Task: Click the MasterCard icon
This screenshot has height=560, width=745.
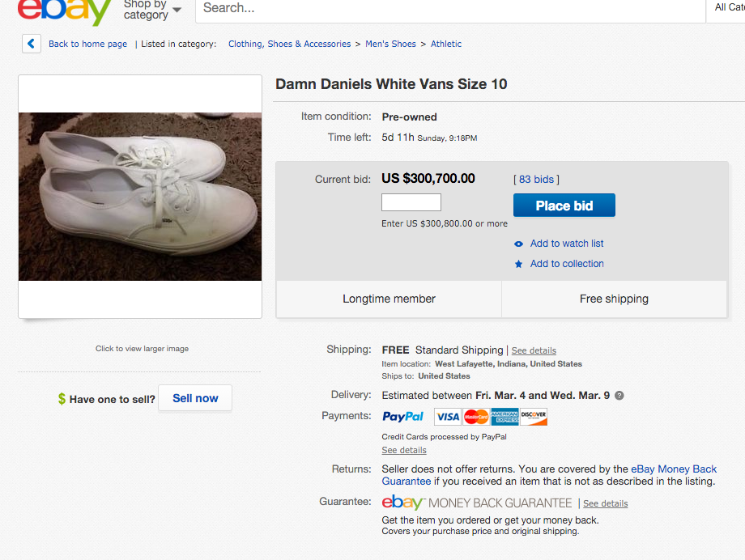Action: pyautogui.click(x=476, y=417)
